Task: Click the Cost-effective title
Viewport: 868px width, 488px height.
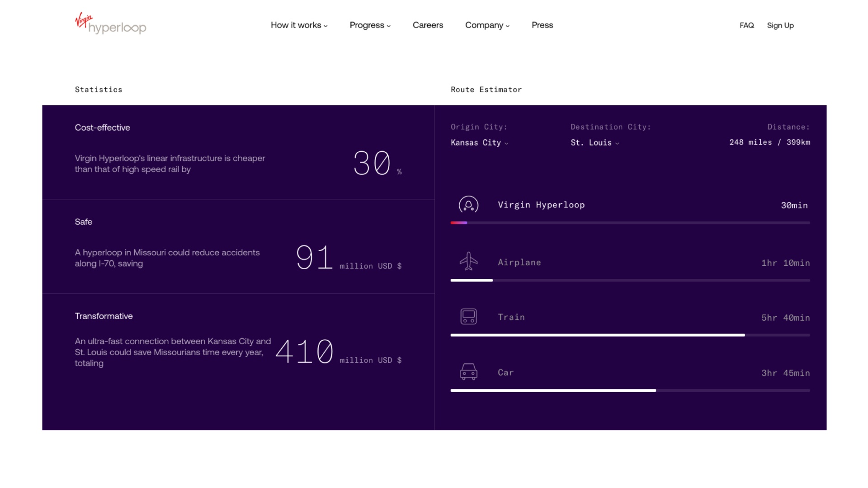Action: (102, 128)
